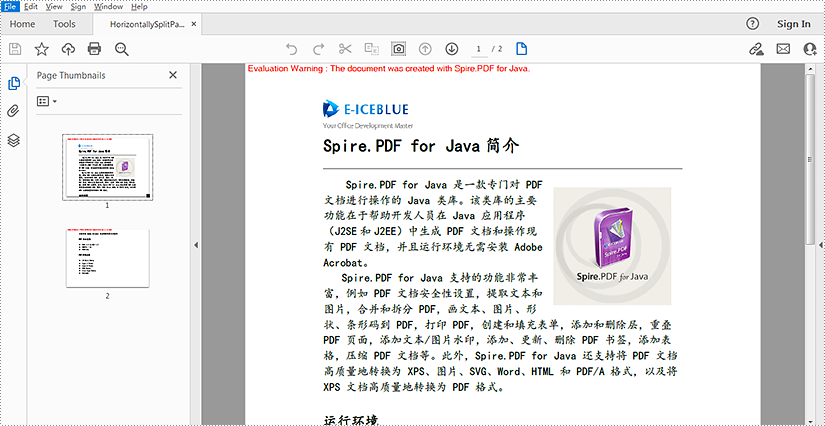
Task: Click the '运行环境' section heading
Action: pos(351,420)
